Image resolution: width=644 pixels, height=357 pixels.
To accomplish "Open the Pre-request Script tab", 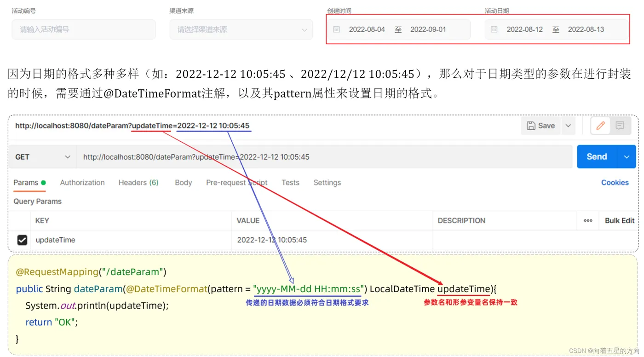I will point(236,183).
